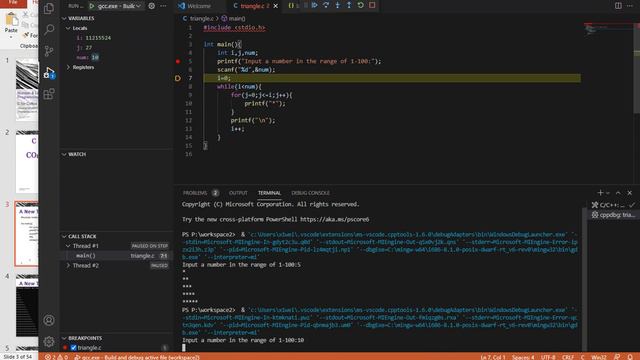This screenshot has width=640, height=360.
Task: Open the Explorer view in activity bar
Action: (x=49, y=9)
